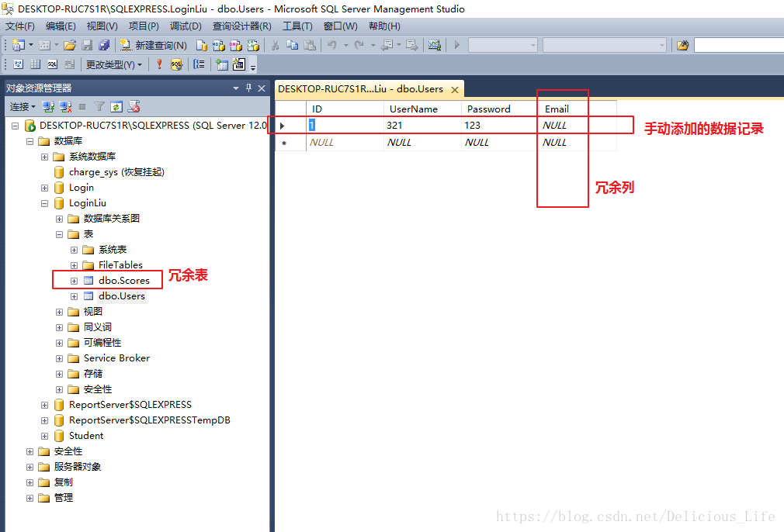Show the Diagram pane icon
The image size is (784, 532).
(19, 64)
